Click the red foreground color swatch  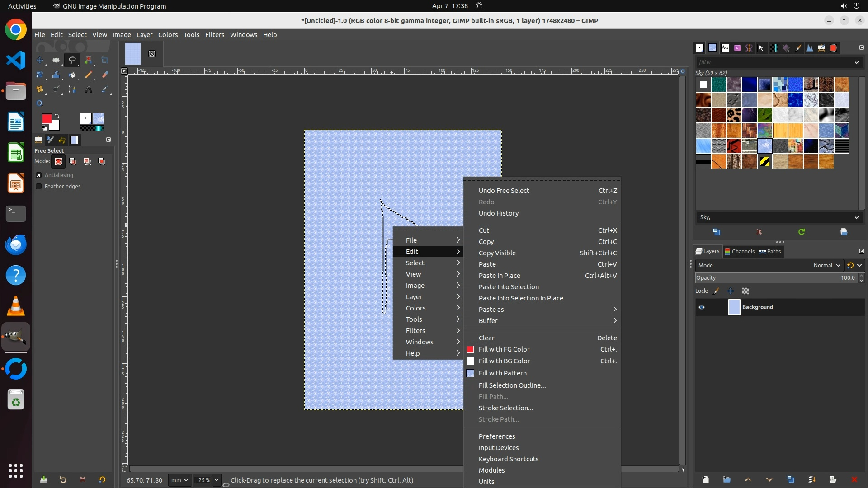pos(46,118)
